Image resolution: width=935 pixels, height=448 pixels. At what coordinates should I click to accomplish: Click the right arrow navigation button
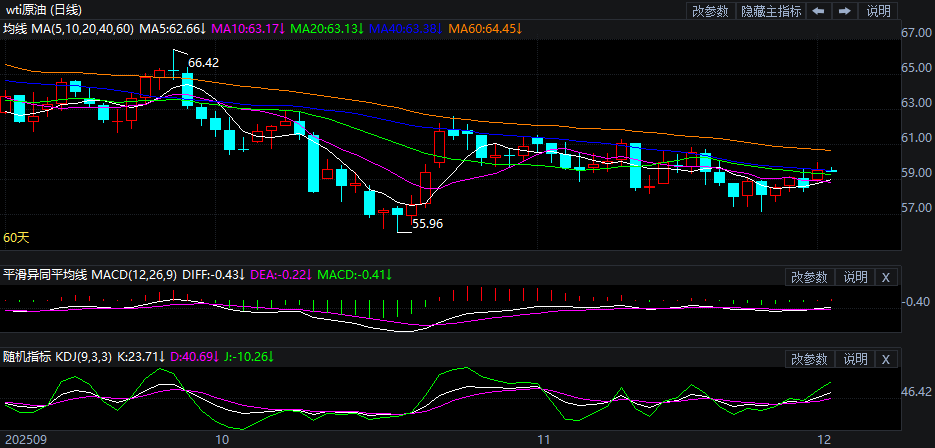click(845, 11)
